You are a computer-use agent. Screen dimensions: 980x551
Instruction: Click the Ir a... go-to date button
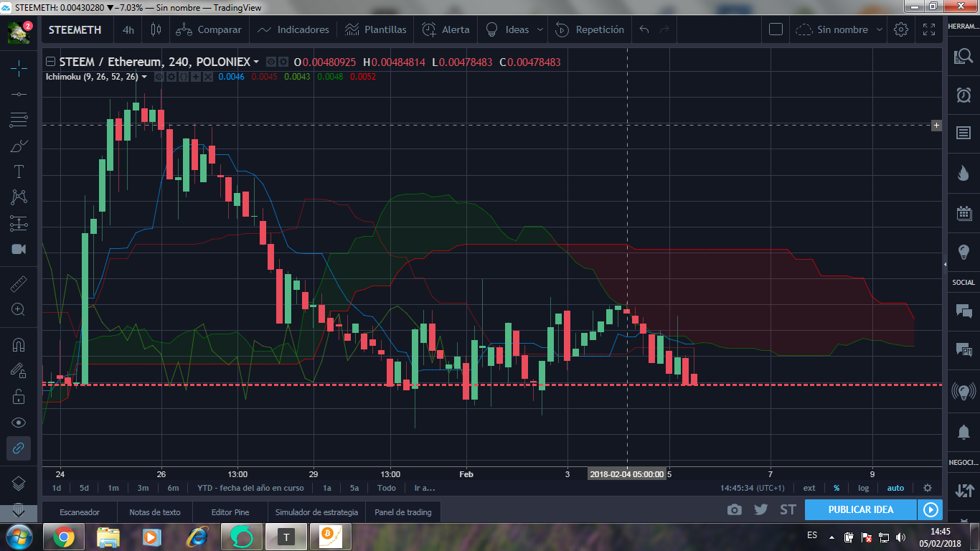424,488
